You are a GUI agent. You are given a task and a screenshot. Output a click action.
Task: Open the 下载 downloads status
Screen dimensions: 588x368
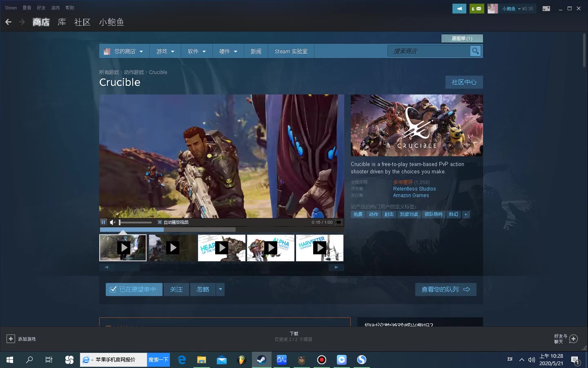(294, 337)
